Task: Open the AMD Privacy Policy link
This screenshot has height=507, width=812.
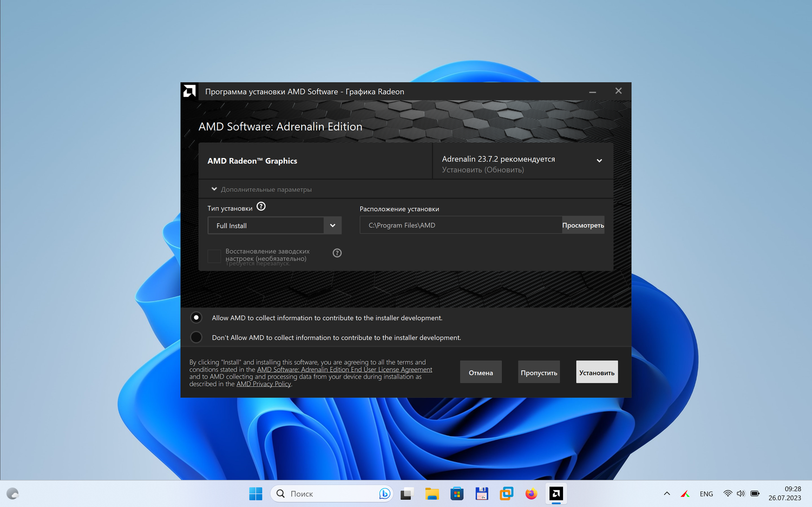Action: tap(264, 384)
